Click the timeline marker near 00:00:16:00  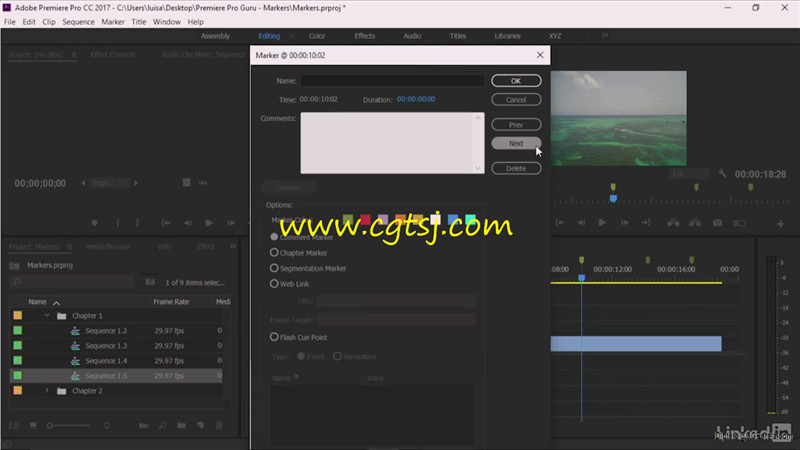[691, 260]
